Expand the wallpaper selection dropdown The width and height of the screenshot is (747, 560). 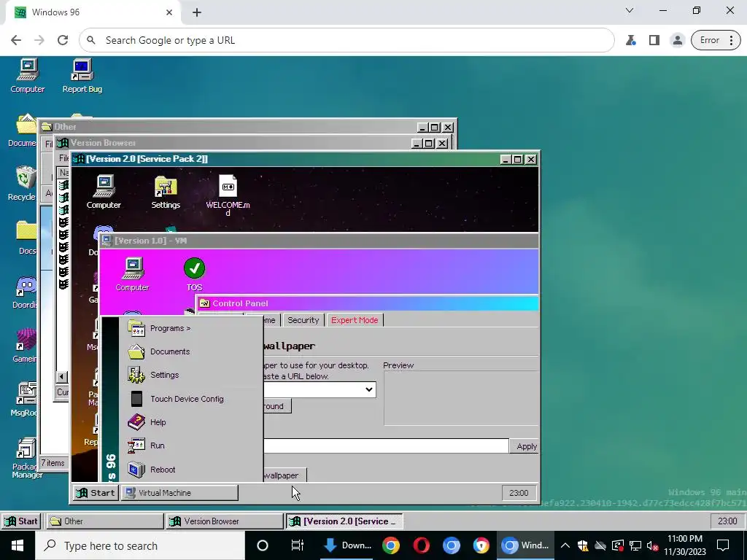point(368,389)
